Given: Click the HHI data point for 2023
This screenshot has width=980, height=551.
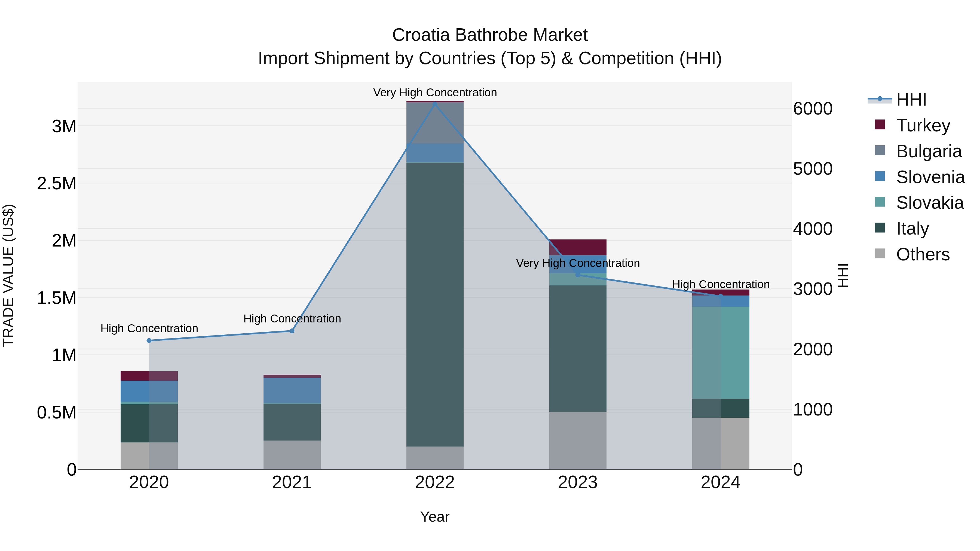Looking at the screenshot, I should click(578, 275).
